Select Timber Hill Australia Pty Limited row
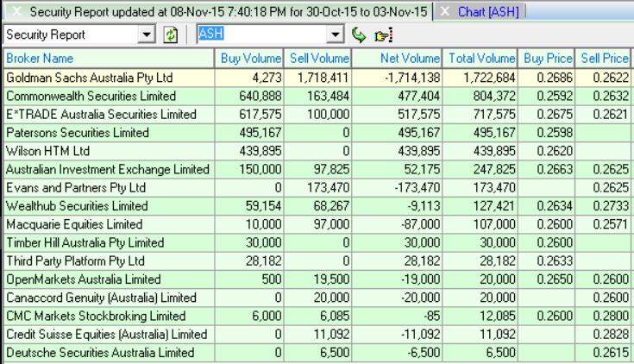This screenshot has height=364, width=634. point(317,242)
